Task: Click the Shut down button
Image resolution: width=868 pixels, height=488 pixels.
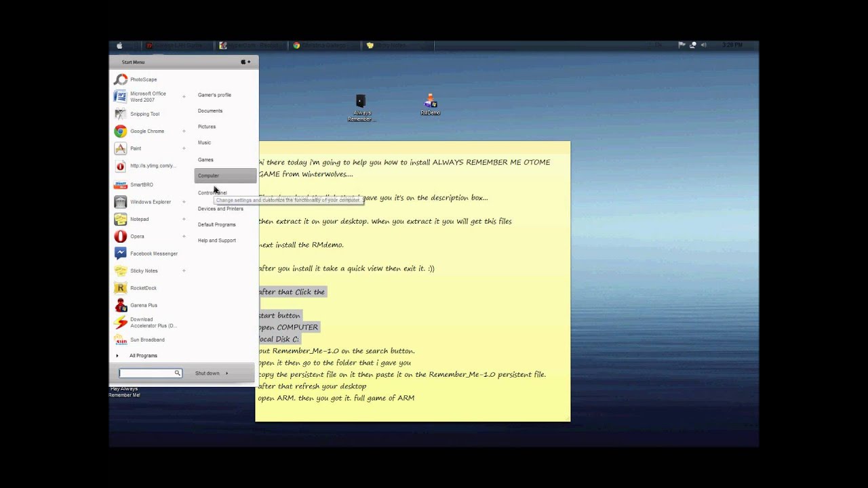Action: [x=208, y=373]
